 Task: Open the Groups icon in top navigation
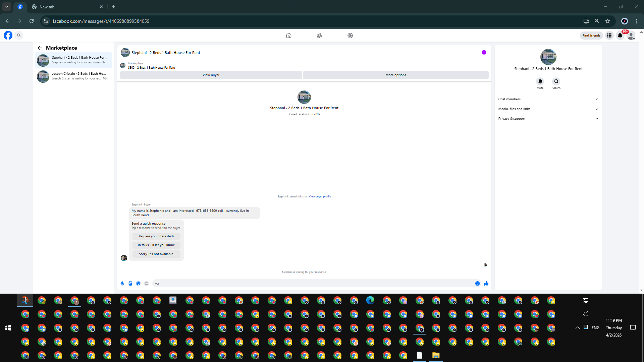tap(350, 36)
